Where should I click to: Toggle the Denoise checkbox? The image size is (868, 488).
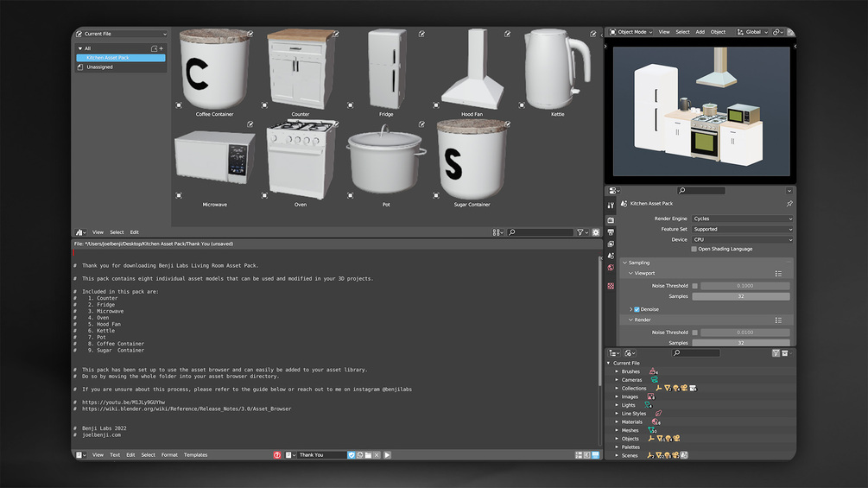(637, 309)
